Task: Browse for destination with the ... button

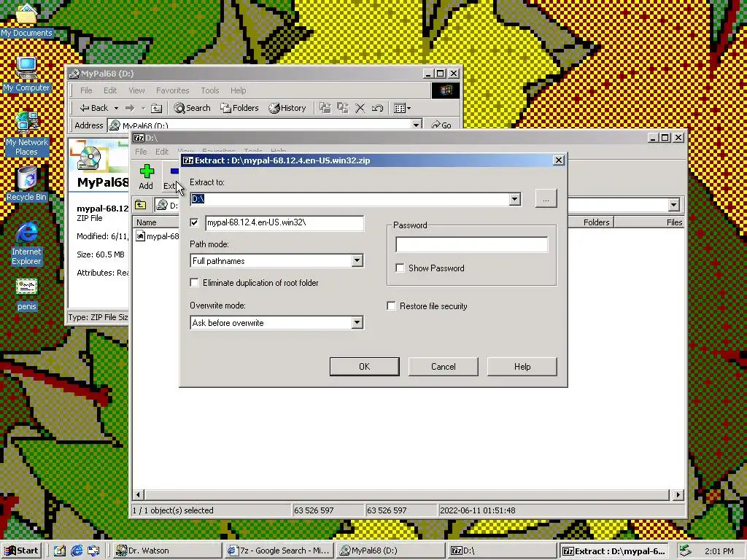Action: pos(546,199)
